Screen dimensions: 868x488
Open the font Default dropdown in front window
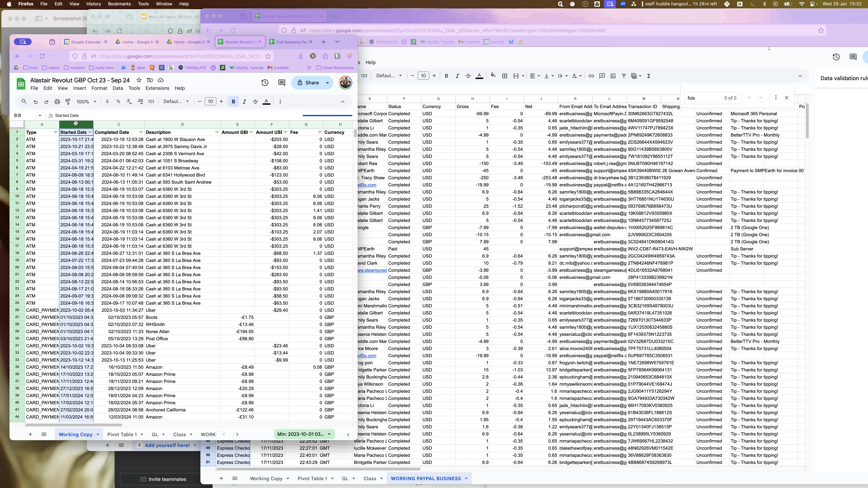pos(176,101)
